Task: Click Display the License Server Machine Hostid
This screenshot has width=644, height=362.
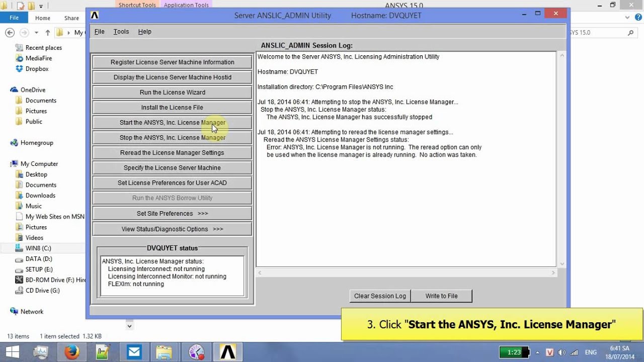Action: coord(172,77)
